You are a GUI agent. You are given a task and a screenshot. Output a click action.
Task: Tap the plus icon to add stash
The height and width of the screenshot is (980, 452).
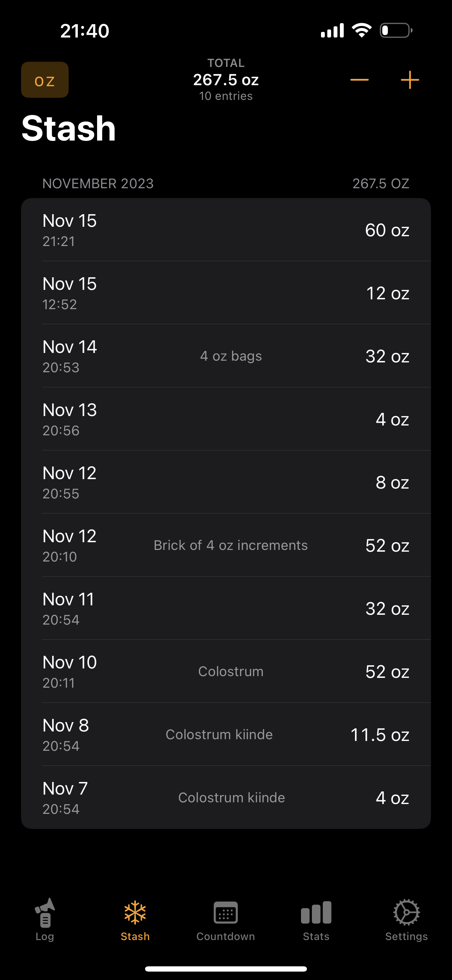pos(410,80)
